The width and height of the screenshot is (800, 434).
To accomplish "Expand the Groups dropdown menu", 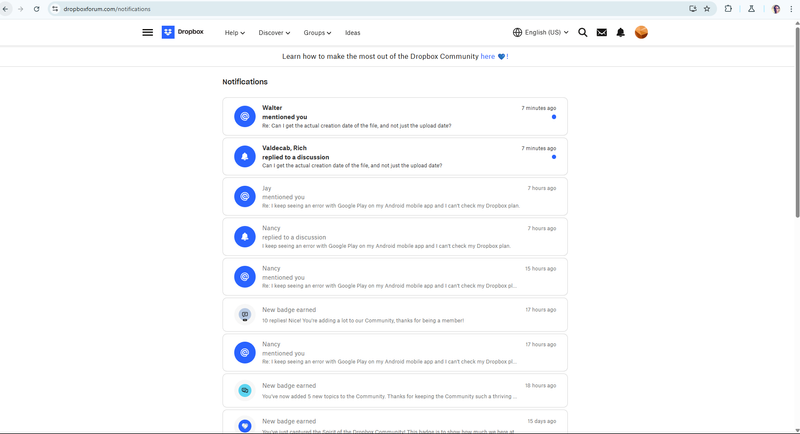I will [x=317, y=32].
